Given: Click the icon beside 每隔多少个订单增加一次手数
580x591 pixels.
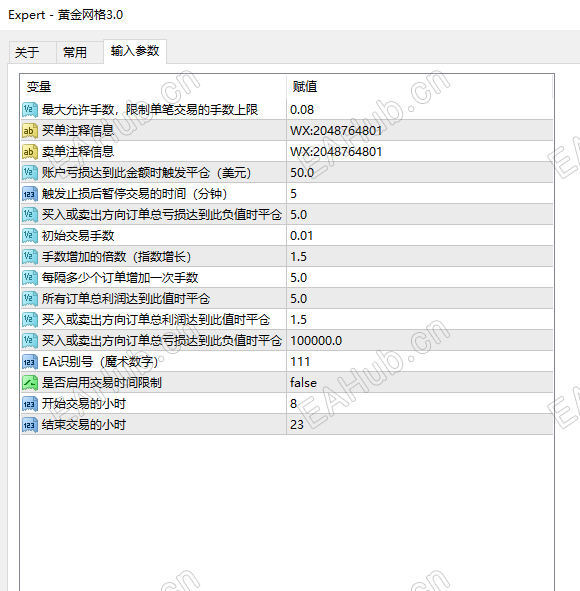Looking at the screenshot, I should 30,278.
